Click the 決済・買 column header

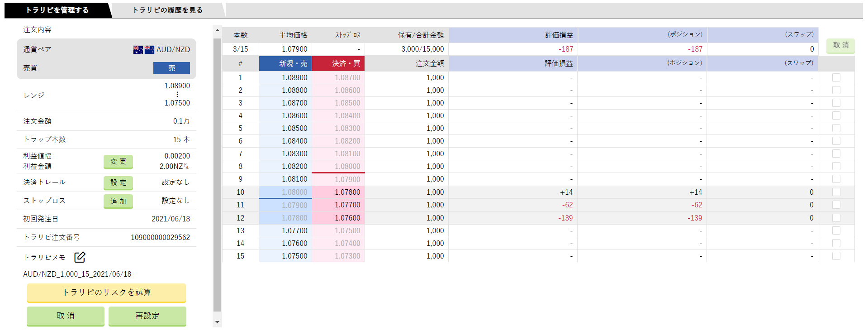[338, 63]
